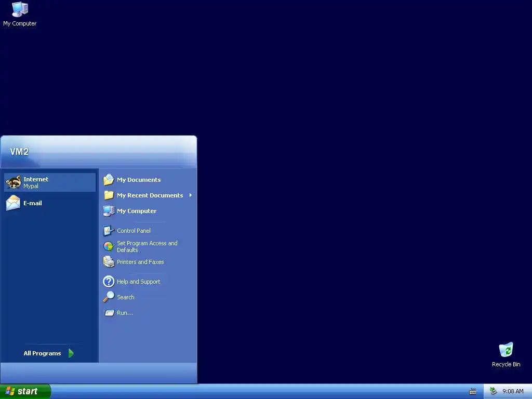Open the My Documents folder icon
Screen dimensions: 532x399
point(109,179)
